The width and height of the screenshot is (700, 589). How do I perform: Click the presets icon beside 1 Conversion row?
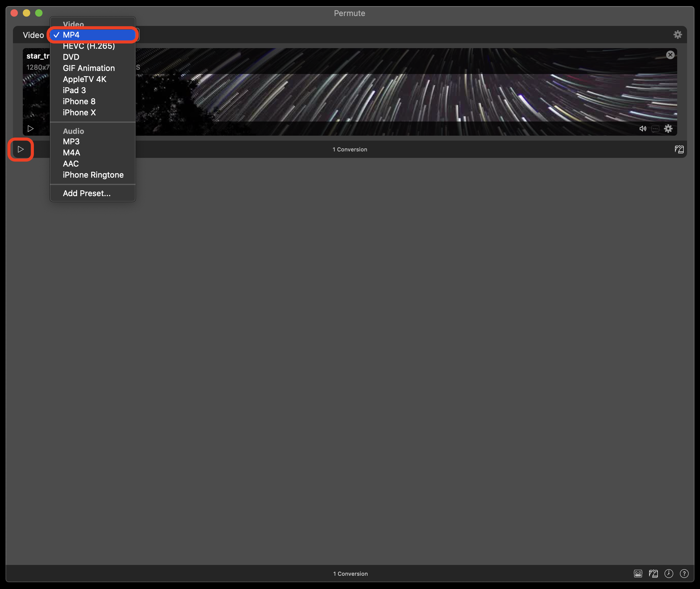tap(680, 149)
